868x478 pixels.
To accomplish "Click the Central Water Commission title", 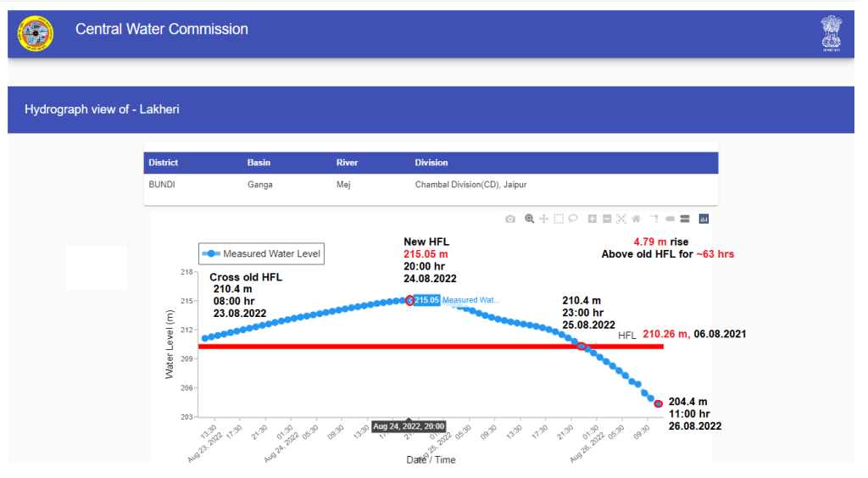I will pos(162,30).
